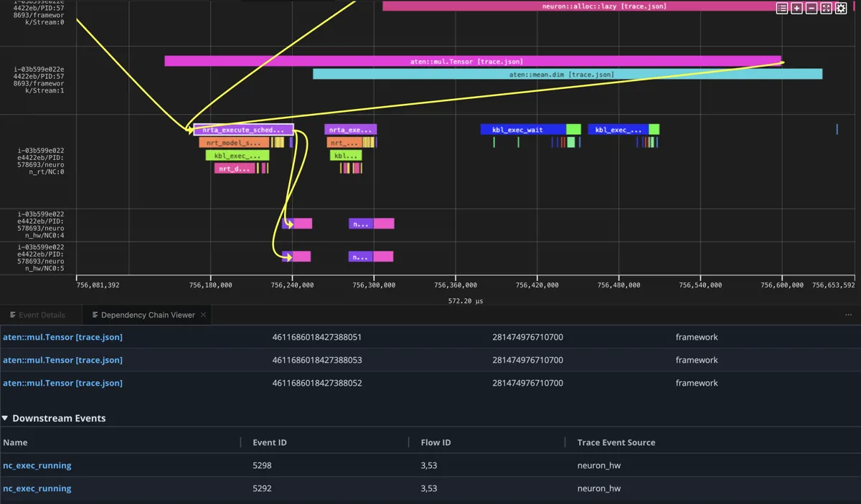Zoom out with the minus icon
This screenshot has height=504, width=861.
[811, 8]
